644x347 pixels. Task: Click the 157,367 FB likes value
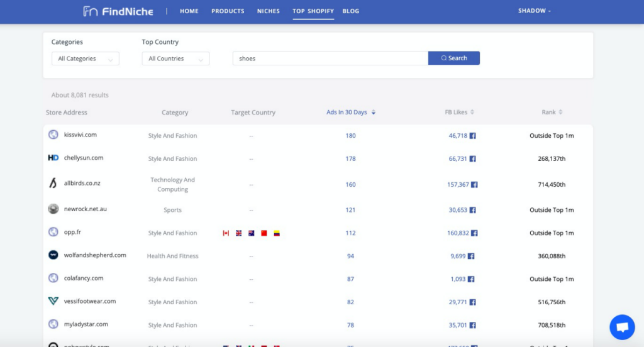458,184
